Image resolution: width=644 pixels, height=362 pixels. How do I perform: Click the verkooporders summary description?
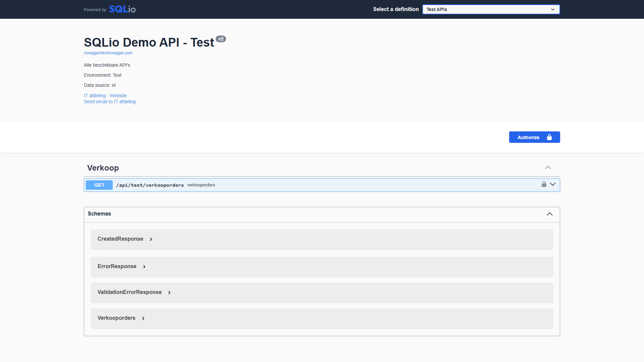pyautogui.click(x=201, y=185)
